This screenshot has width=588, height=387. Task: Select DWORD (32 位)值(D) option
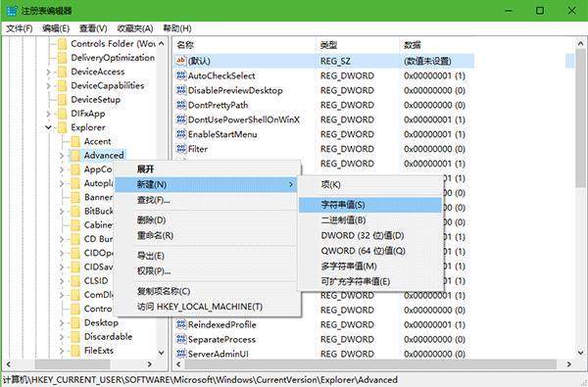(x=370, y=235)
